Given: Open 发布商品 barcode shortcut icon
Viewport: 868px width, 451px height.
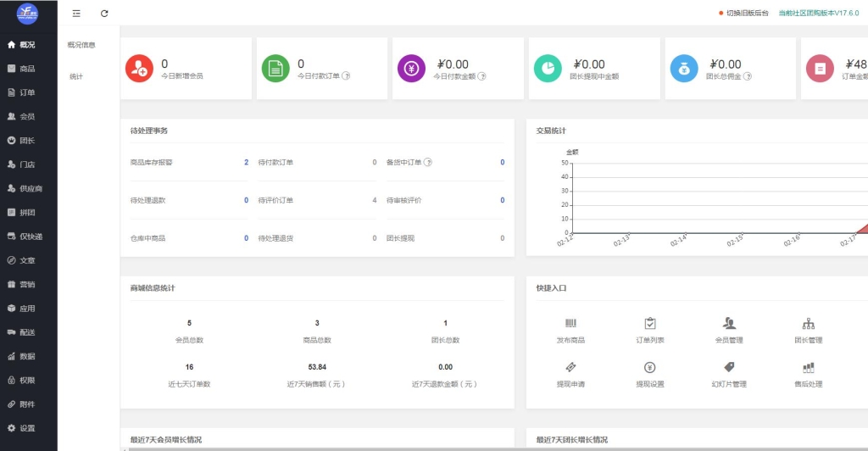Looking at the screenshot, I should point(570,323).
